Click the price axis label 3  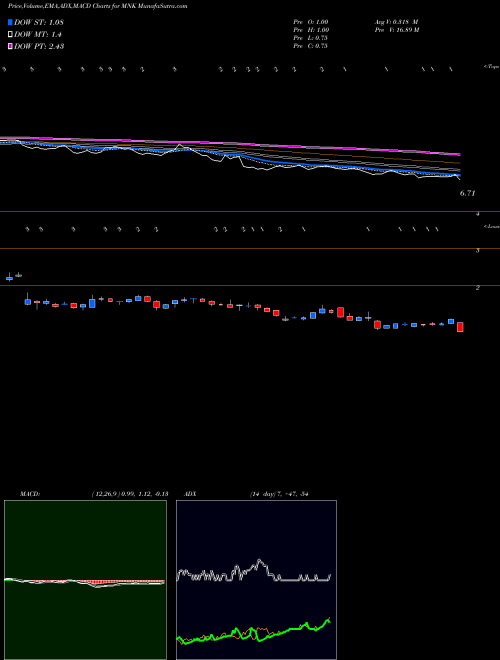point(478,250)
